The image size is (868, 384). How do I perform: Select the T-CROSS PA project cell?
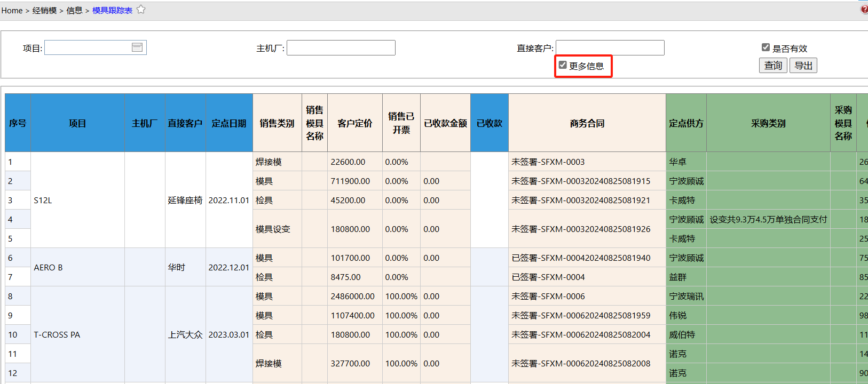[x=77, y=334]
